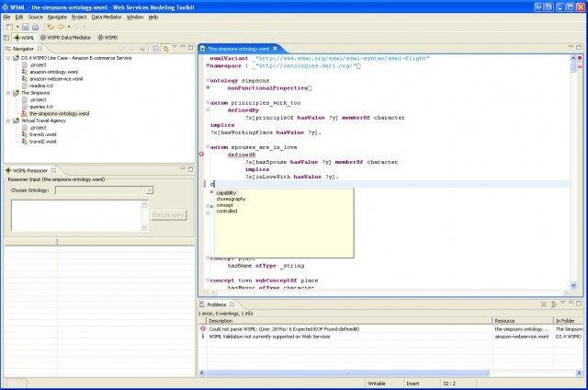Choose concept from the autocomplete list
This screenshot has width=588, height=390.
click(x=224, y=205)
